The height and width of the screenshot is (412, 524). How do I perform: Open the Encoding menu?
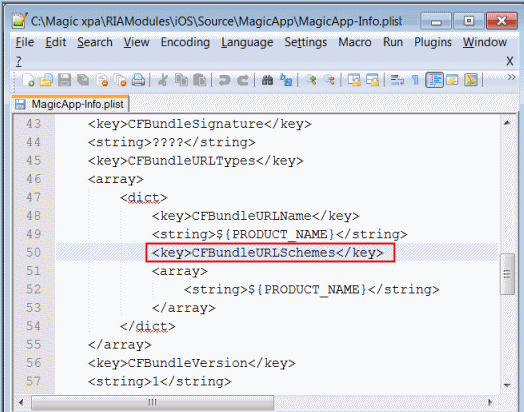pos(185,42)
